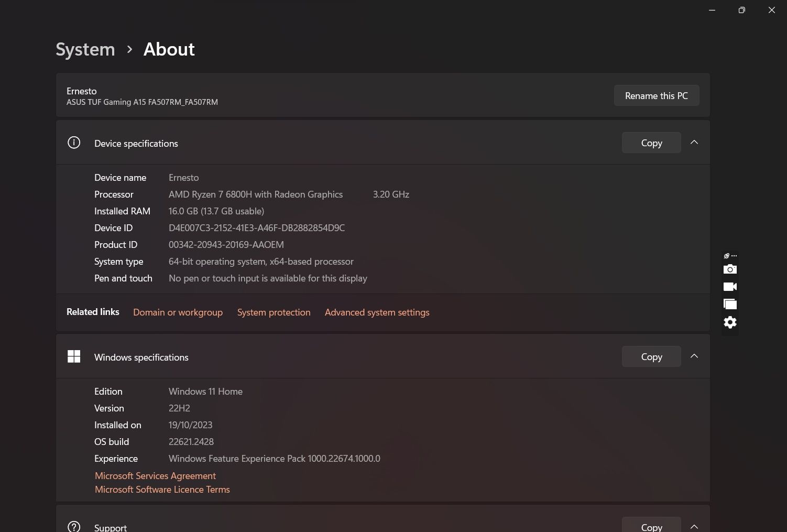Click the version value 22H2
This screenshot has width=787, height=532.
click(179, 408)
